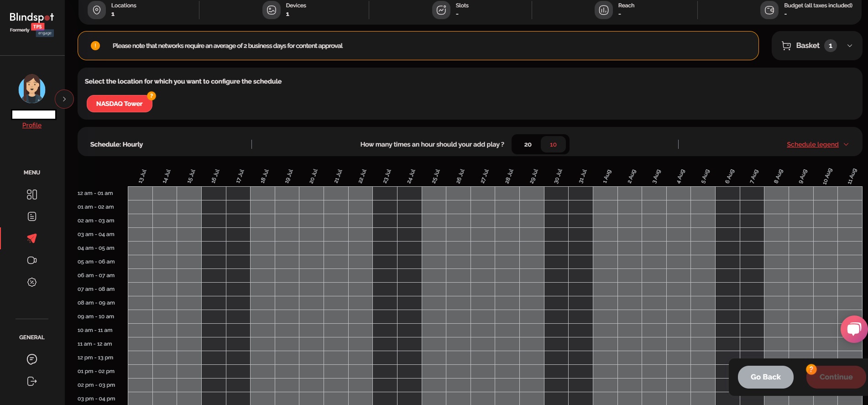Open the video camera icon in sidebar
Screen dimensions: 868x405
[32, 260]
